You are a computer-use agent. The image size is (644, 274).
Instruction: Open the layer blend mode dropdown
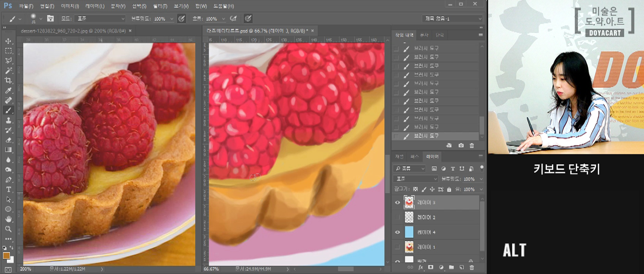point(416,179)
